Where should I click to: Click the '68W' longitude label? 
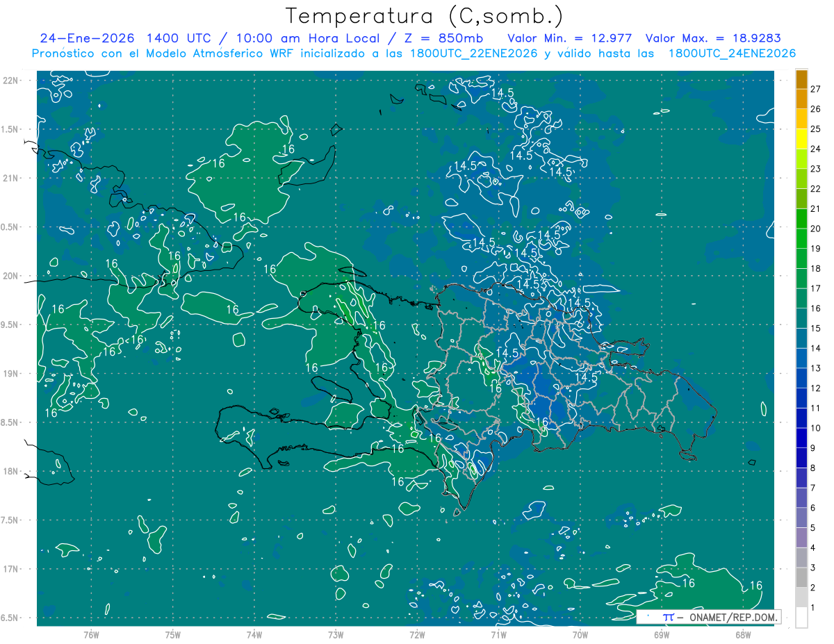tap(743, 635)
